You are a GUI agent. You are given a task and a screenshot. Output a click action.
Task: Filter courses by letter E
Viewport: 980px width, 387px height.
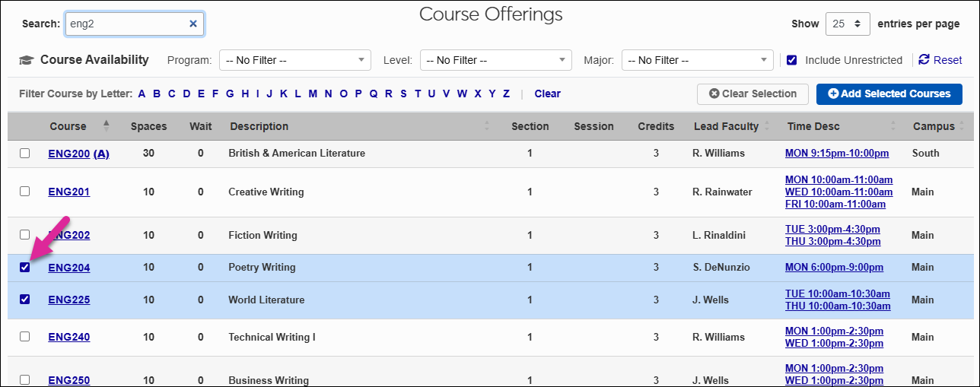[x=201, y=94]
